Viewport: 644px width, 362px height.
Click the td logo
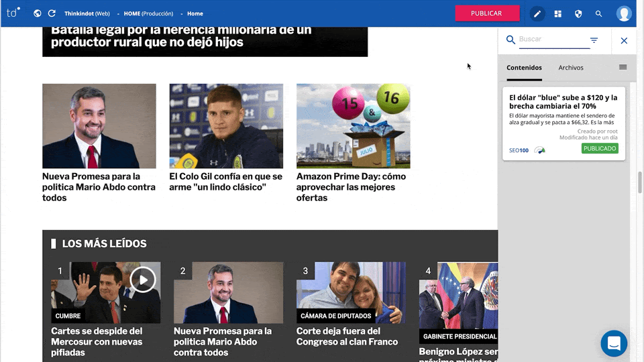(13, 13)
